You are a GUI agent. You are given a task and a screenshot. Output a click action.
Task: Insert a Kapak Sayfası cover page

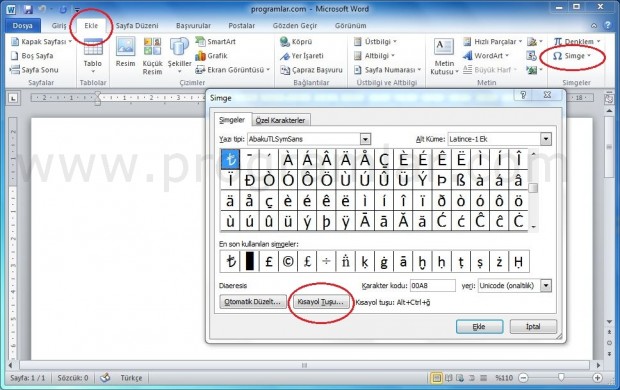click(x=41, y=42)
